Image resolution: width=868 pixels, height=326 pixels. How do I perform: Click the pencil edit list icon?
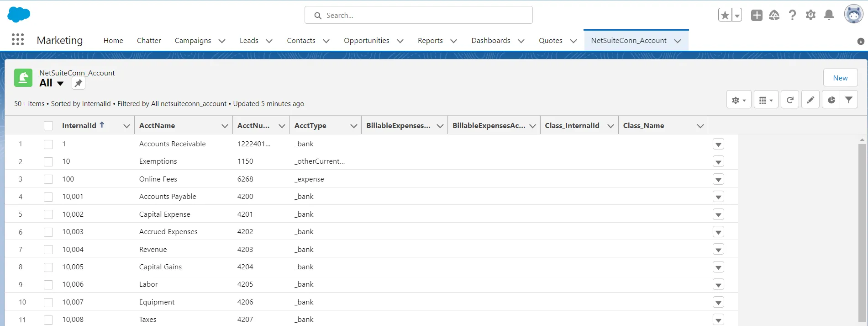click(x=810, y=100)
